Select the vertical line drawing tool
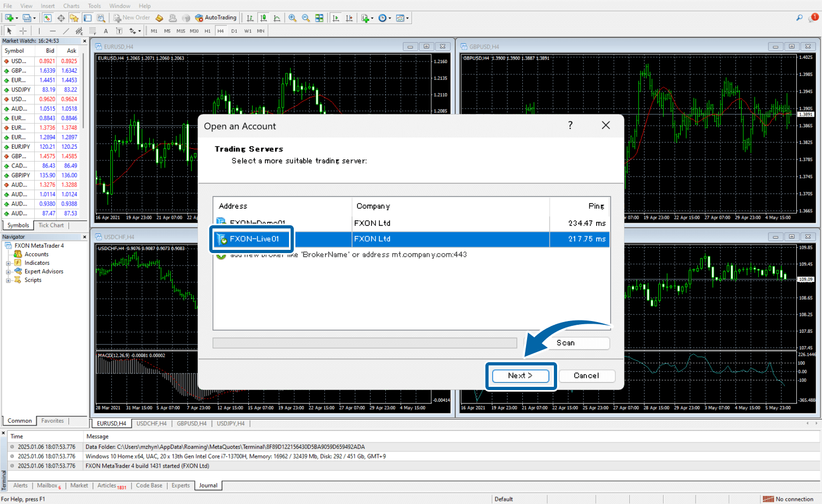822x504 pixels. pos(39,31)
